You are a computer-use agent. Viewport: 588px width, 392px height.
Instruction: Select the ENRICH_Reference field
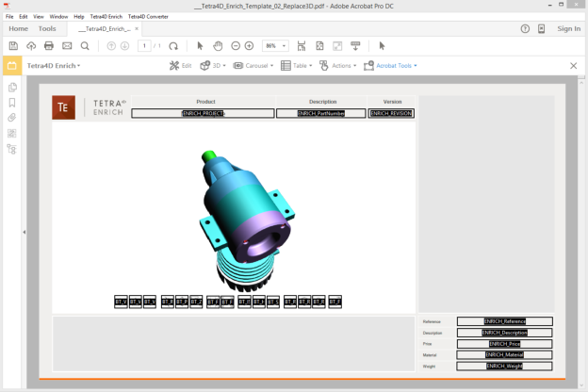(505, 321)
